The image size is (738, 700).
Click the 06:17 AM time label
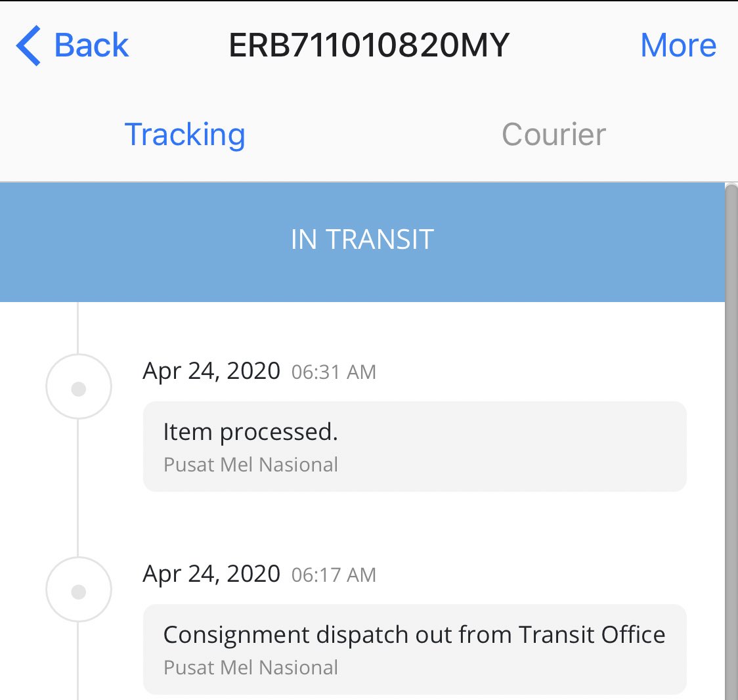(x=334, y=575)
